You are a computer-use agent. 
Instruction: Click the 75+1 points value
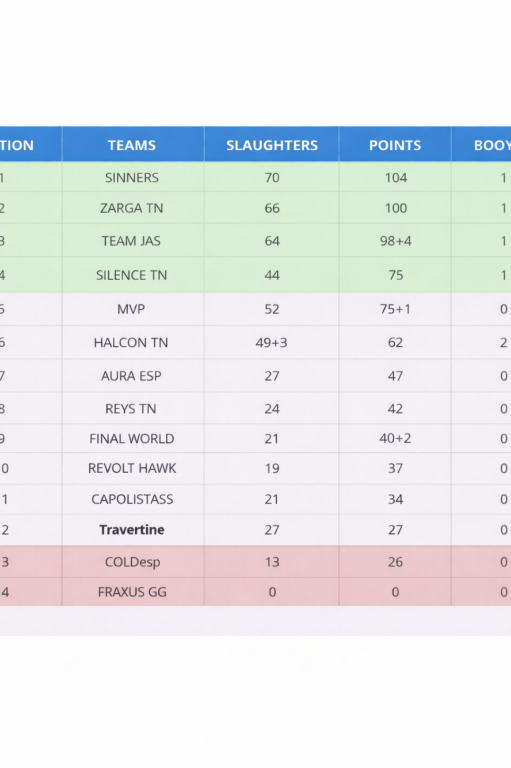click(395, 309)
